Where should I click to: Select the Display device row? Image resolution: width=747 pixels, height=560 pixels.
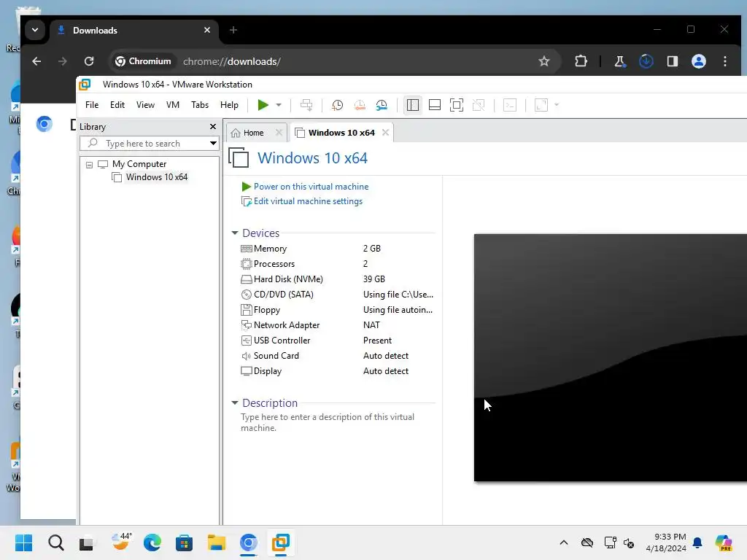tap(337, 371)
